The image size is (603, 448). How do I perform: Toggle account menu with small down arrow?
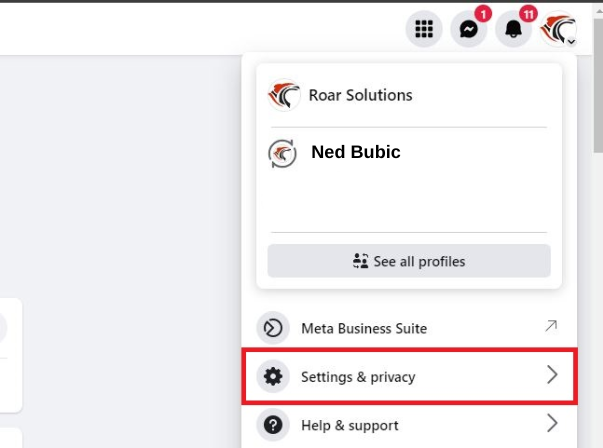571,42
